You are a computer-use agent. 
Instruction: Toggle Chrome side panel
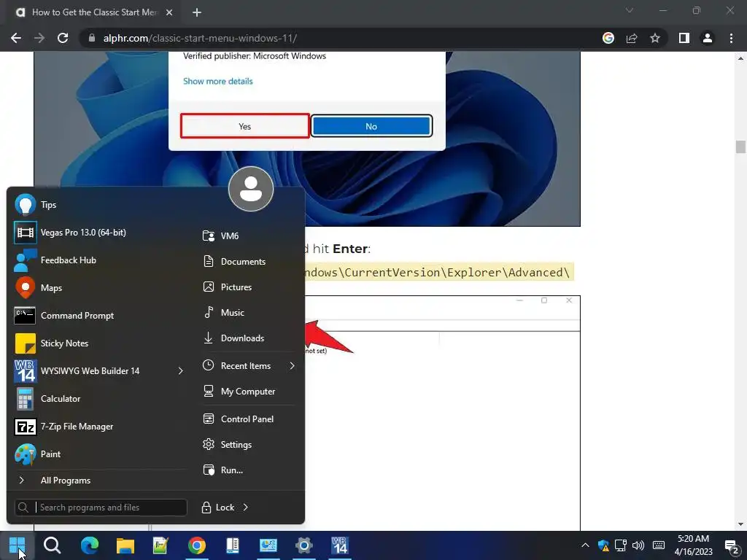[684, 38]
